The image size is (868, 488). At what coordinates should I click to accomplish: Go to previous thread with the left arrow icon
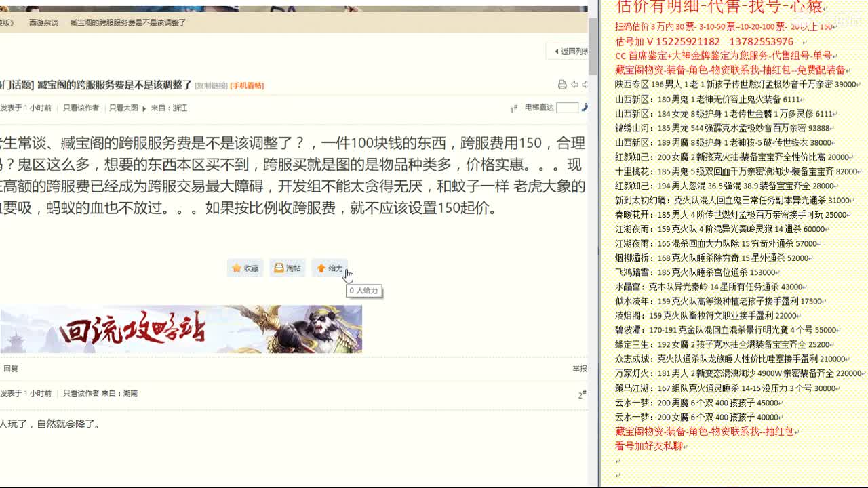[574, 85]
